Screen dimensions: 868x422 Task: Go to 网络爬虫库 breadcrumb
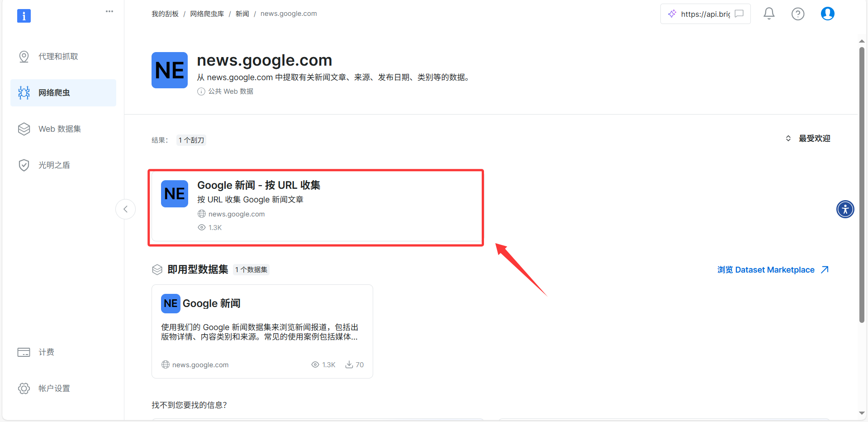click(207, 14)
